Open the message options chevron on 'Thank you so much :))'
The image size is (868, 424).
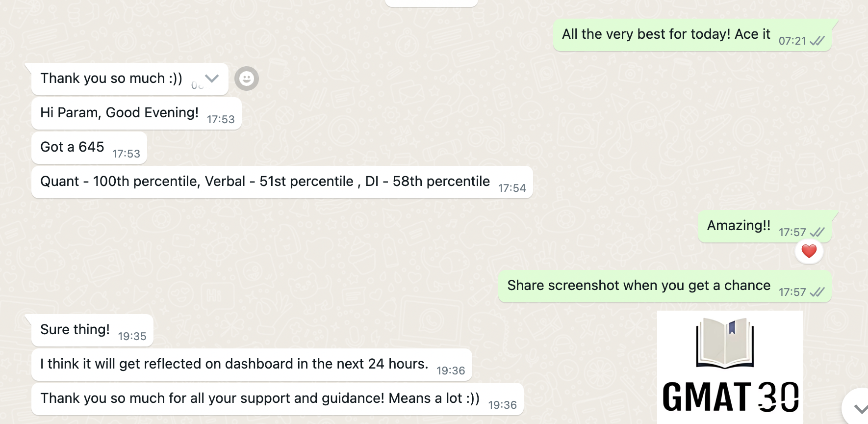click(212, 79)
